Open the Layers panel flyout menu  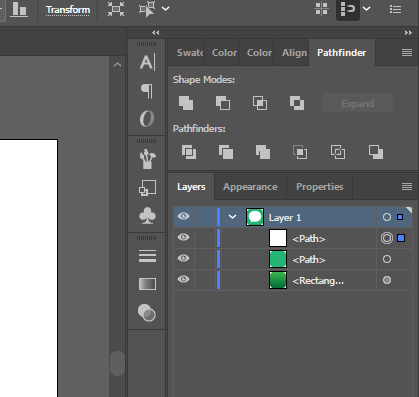click(x=407, y=186)
